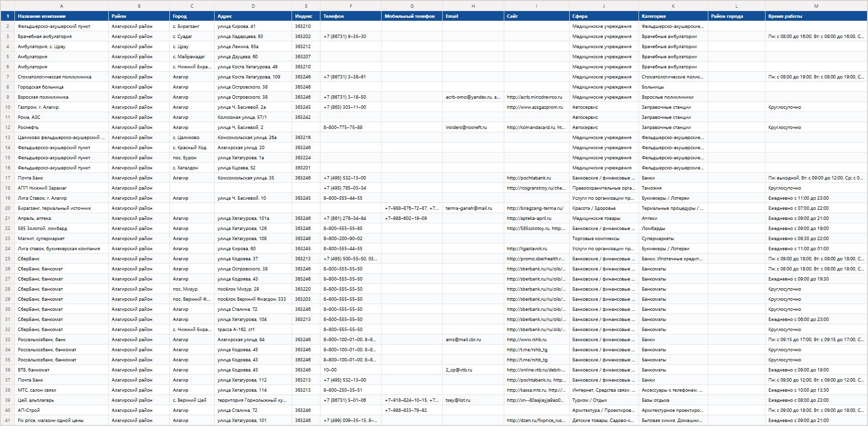Click the 'Индекс' header cell
This screenshot has height=434, width=868.
306,16
